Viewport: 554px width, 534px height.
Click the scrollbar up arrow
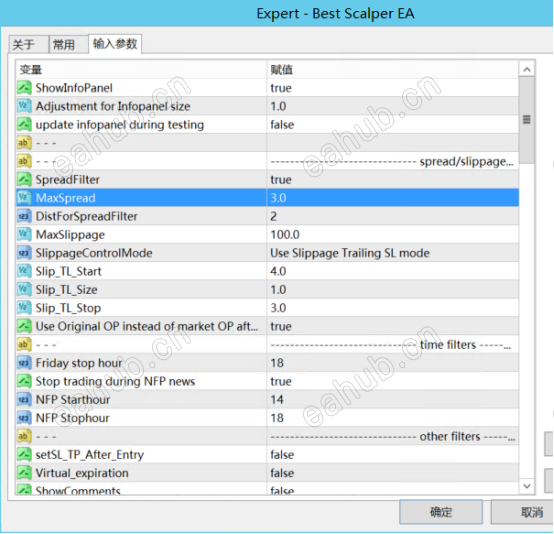point(527,69)
